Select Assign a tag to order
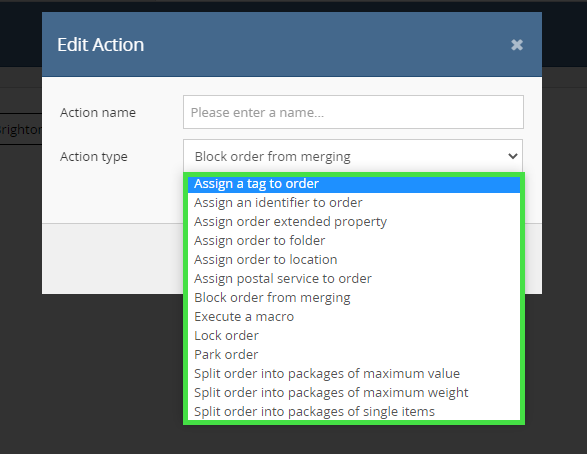 (354, 183)
